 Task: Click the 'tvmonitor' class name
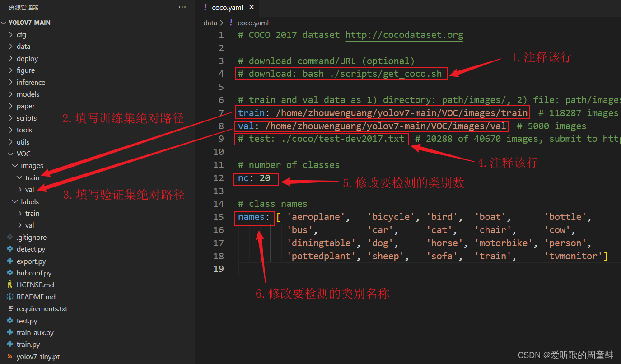tap(574, 256)
